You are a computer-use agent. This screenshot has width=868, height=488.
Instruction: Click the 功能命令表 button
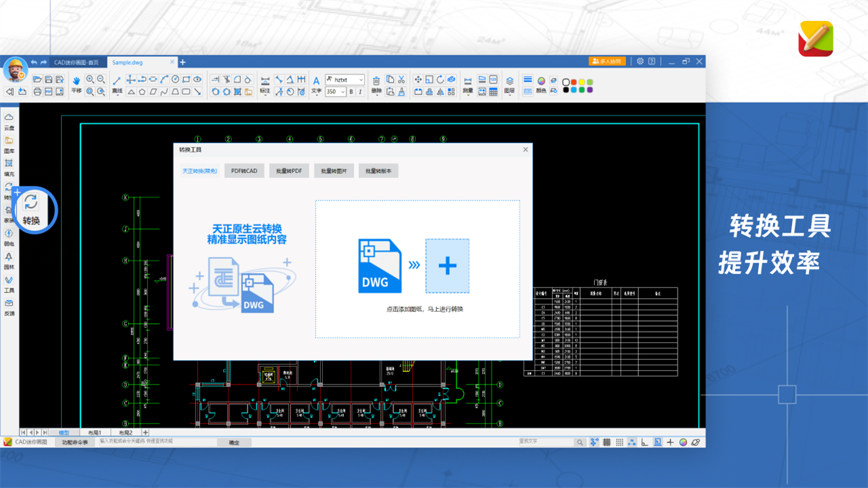[x=75, y=442]
